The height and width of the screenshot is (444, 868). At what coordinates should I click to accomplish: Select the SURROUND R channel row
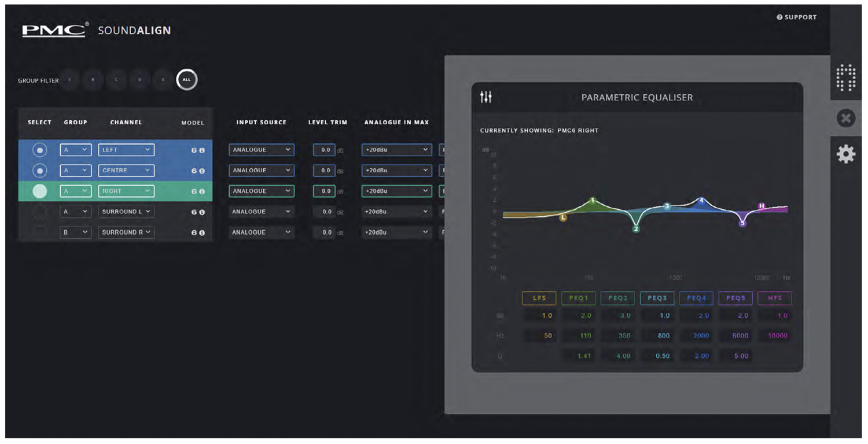click(x=39, y=232)
